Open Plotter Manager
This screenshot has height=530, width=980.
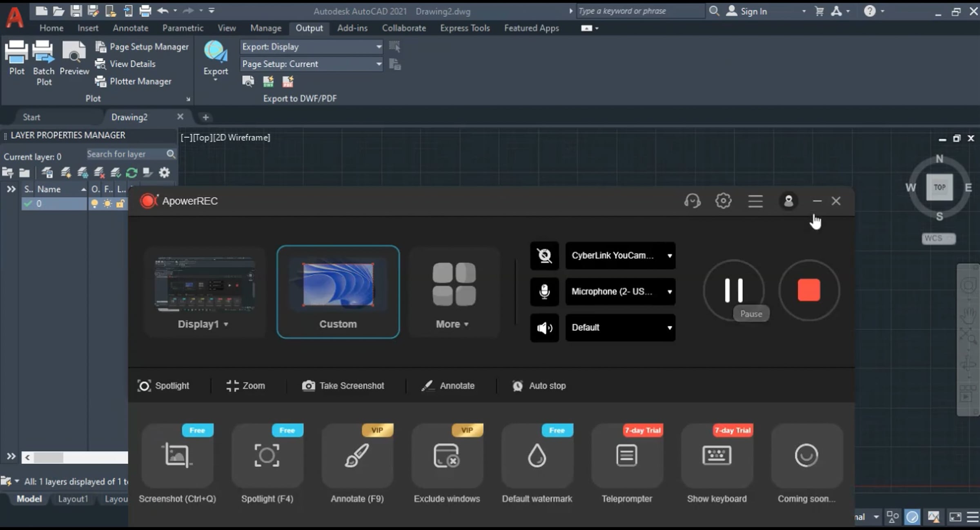pyautogui.click(x=133, y=81)
